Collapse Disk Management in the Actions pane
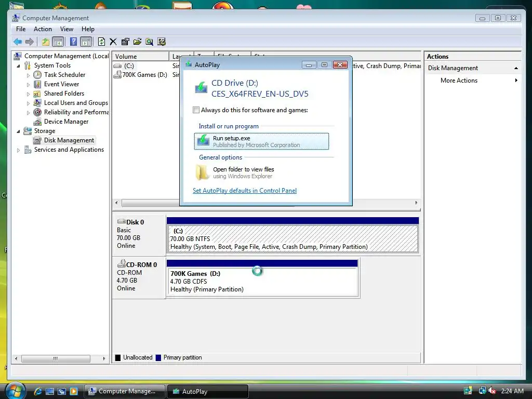The image size is (532, 399). (x=516, y=68)
